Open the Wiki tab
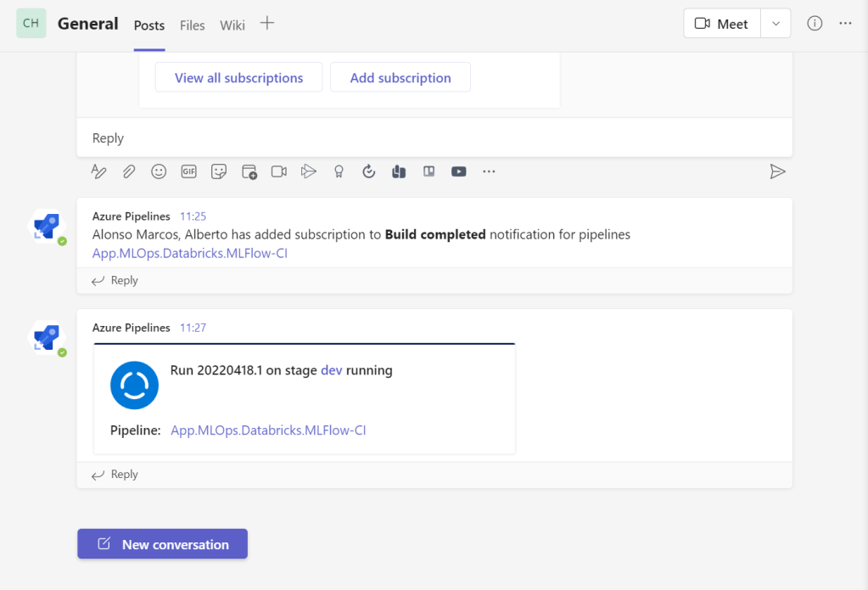This screenshot has height=590, width=868. (232, 25)
